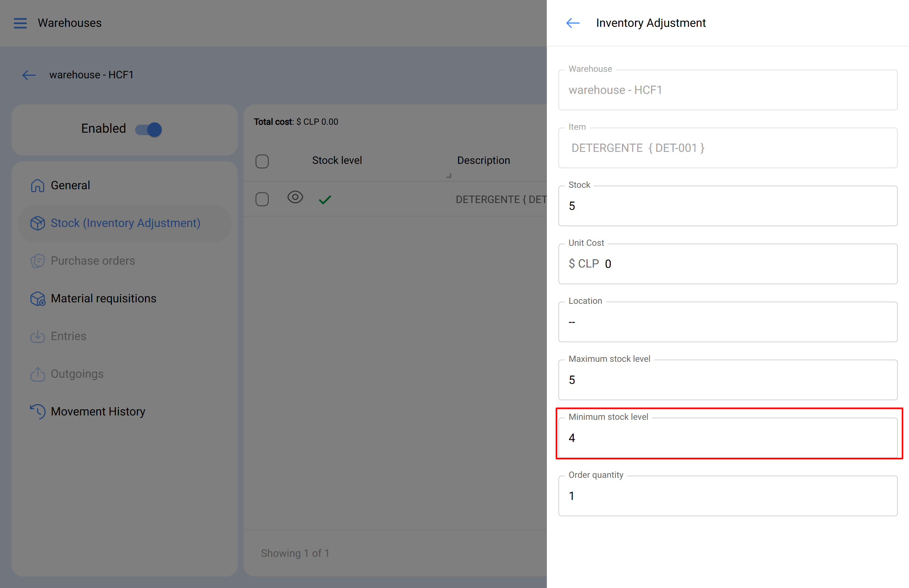Screen dimensions: 909x588
Task: Open the Location field selector
Action: point(727,322)
